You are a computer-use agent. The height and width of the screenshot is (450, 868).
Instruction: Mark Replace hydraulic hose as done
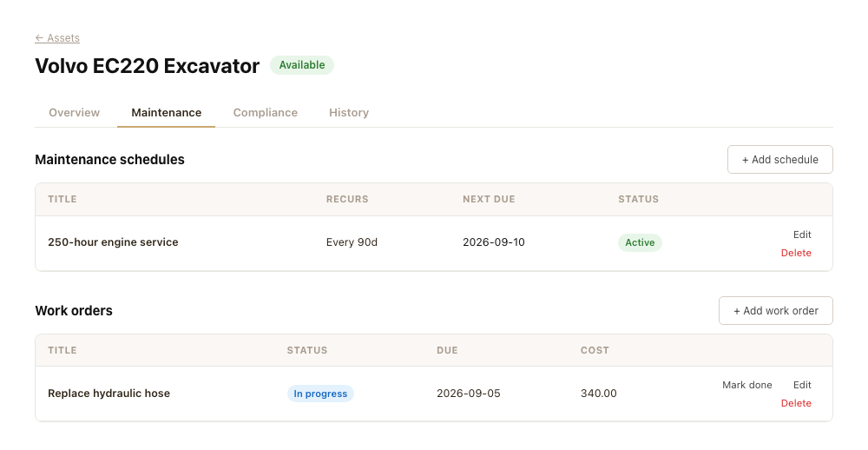(746, 385)
